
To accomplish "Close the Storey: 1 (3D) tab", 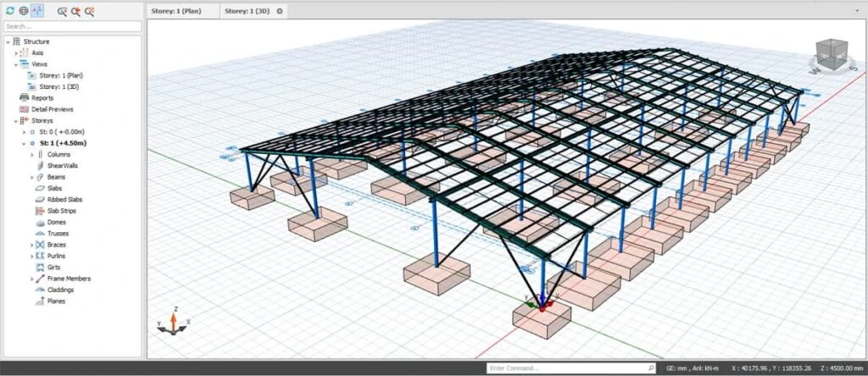I will click(280, 11).
